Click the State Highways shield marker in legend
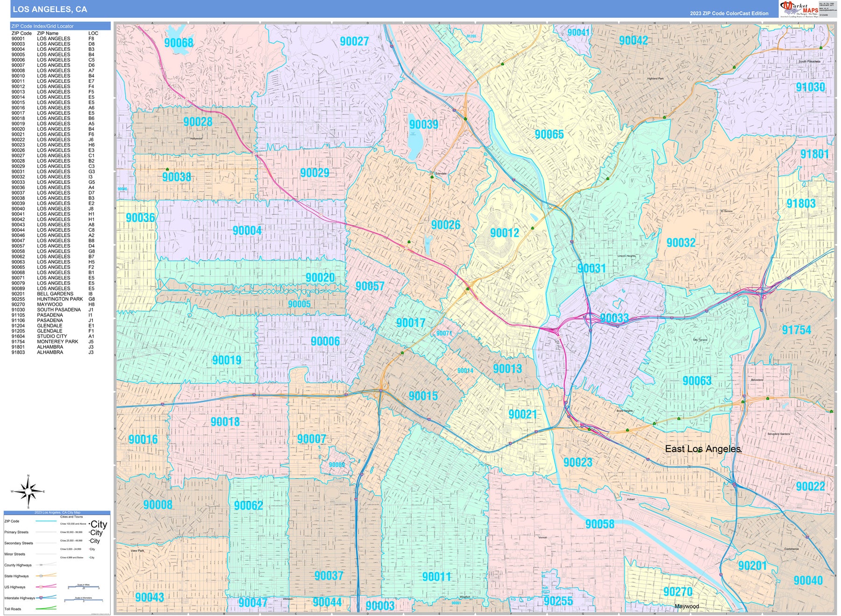Screen dimensions: 841x616 [x=41, y=576]
